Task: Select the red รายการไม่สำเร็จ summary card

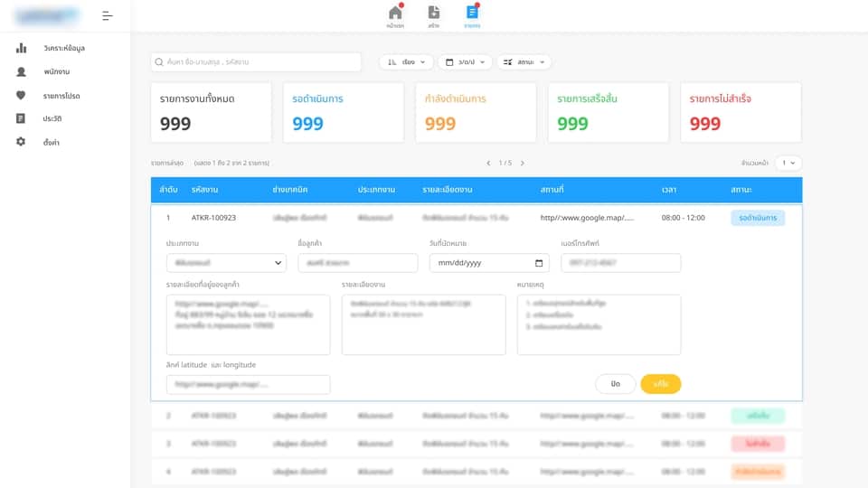Action: click(x=741, y=112)
